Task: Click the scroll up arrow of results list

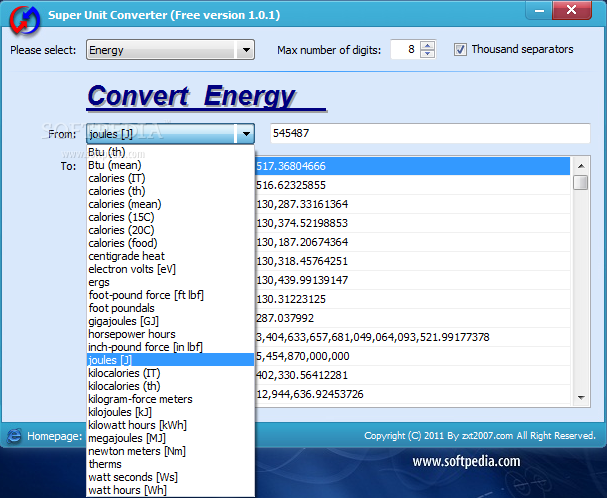Action: (x=581, y=166)
